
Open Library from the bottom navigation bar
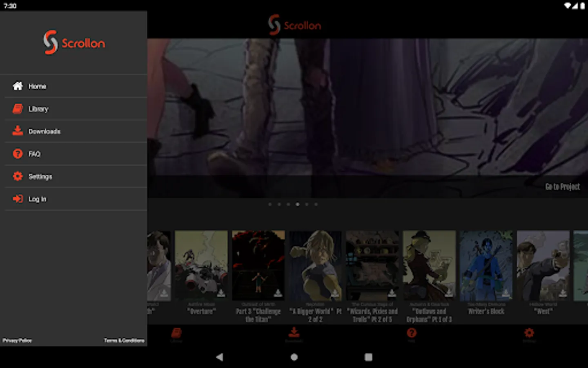pos(176,335)
